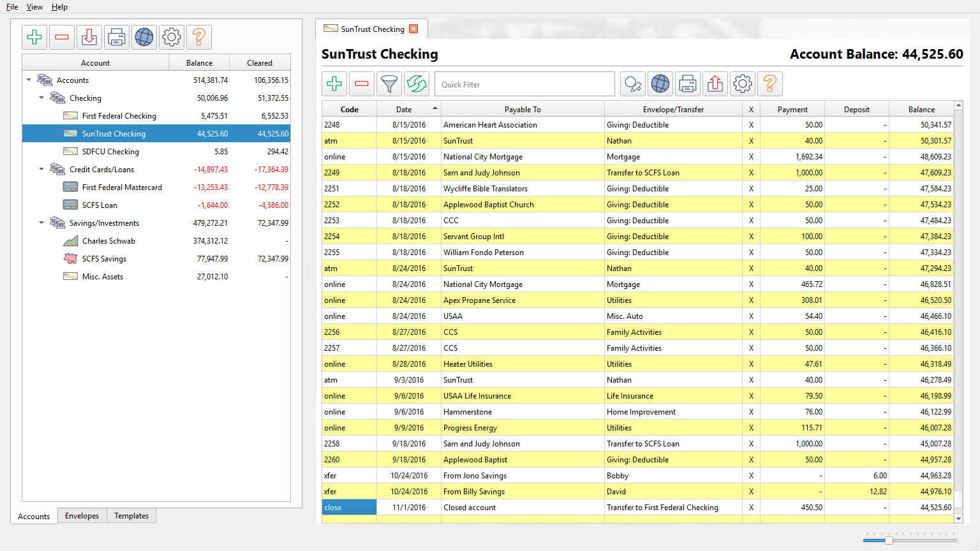Click the American Heart Association payee cell
980x551 pixels.
[x=523, y=125]
